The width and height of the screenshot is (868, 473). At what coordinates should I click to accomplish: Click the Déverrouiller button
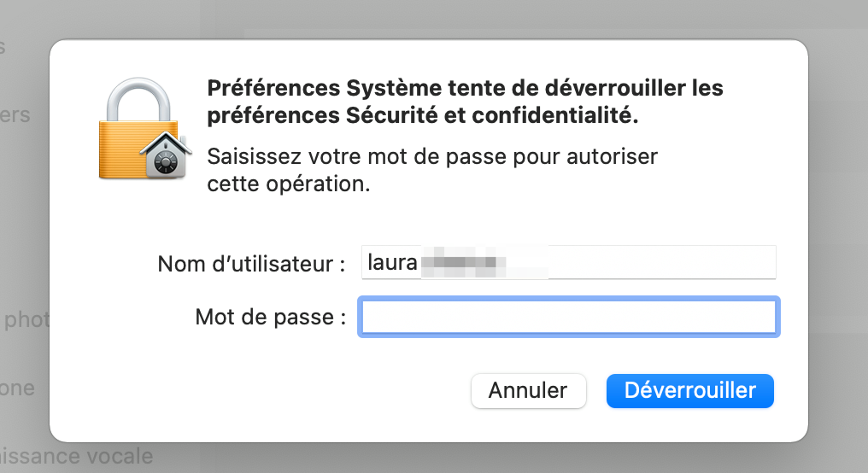[x=689, y=390]
